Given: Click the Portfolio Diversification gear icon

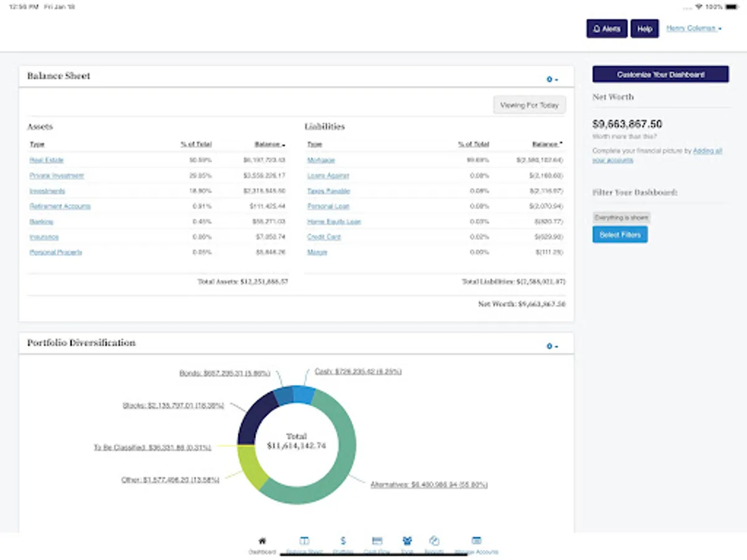Looking at the screenshot, I should 550,346.
